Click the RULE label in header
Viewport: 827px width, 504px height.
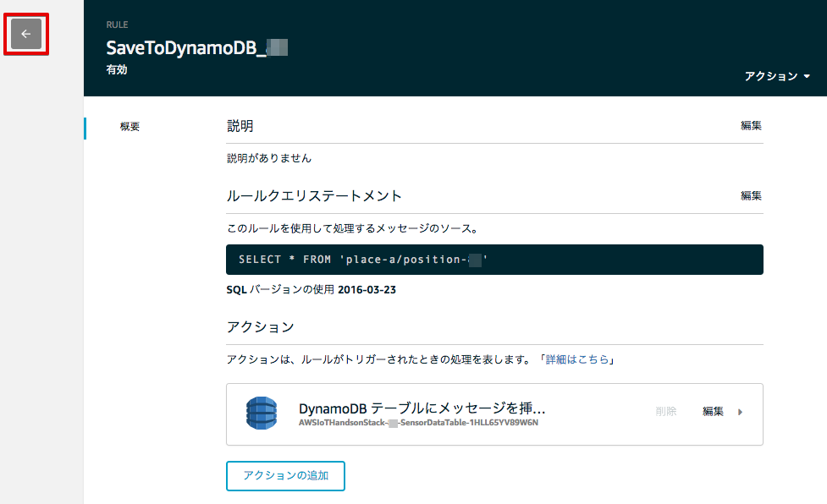click(117, 25)
